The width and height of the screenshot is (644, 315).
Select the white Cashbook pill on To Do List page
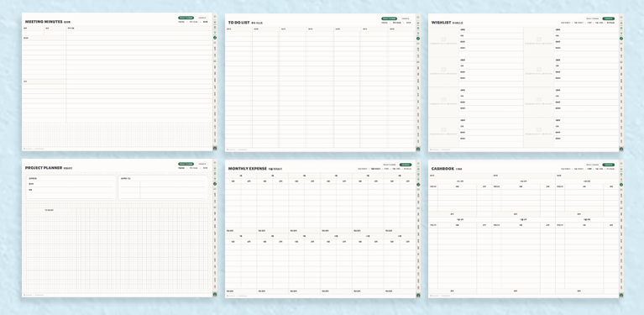click(x=406, y=18)
